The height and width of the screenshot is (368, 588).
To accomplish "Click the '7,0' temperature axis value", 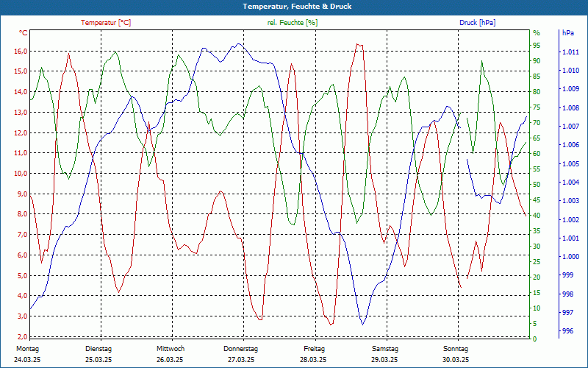I will click(22, 234).
